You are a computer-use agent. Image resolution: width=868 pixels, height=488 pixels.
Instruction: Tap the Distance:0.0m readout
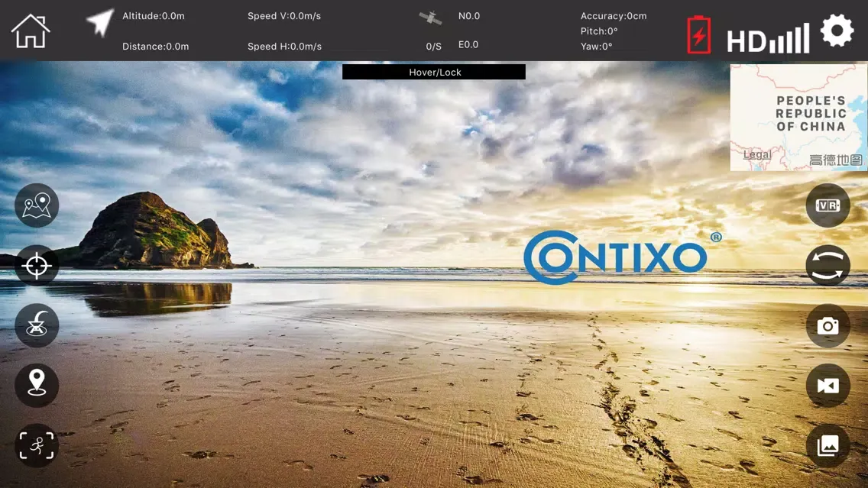[156, 47]
